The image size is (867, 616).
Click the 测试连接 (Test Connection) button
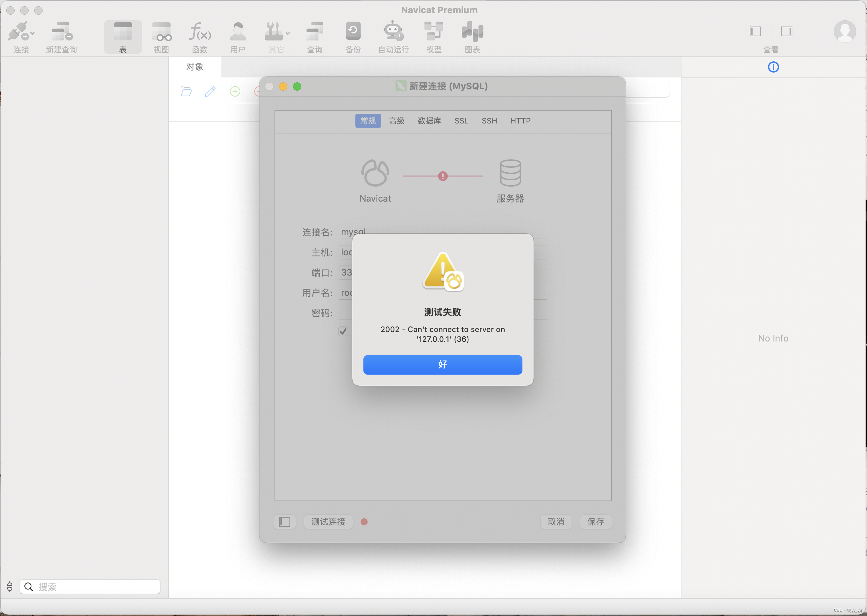pyautogui.click(x=328, y=521)
